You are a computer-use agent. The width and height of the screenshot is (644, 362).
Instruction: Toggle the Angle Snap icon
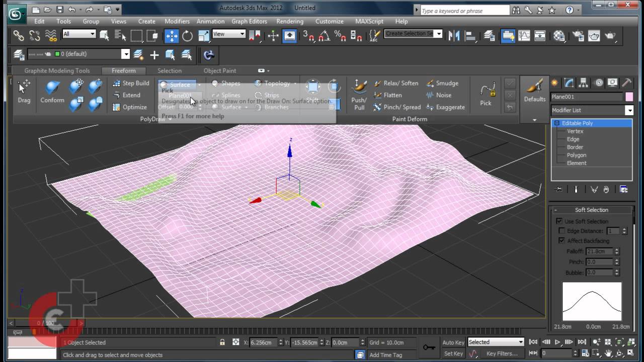(324, 35)
